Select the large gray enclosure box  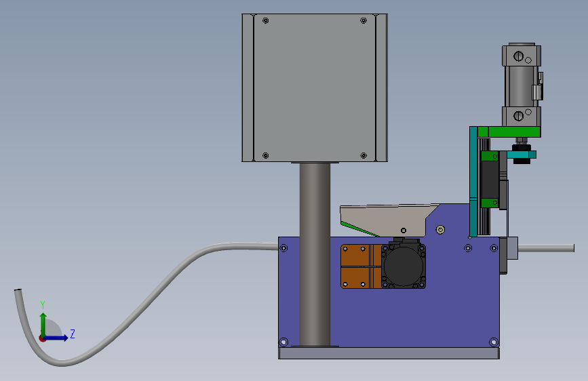pos(315,87)
